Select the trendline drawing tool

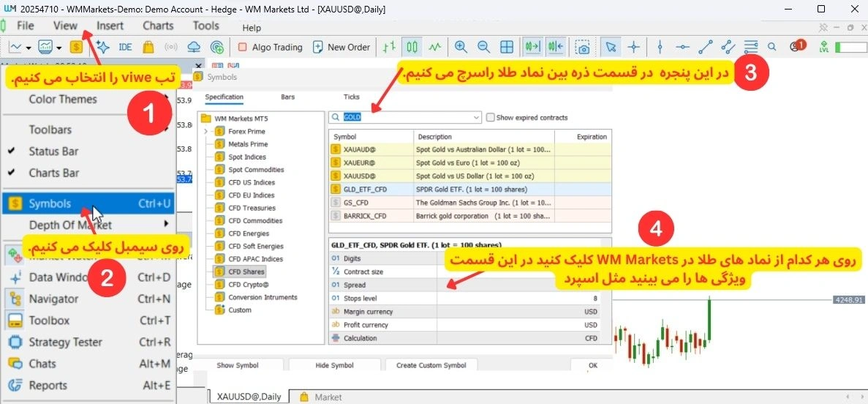pos(705,47)
